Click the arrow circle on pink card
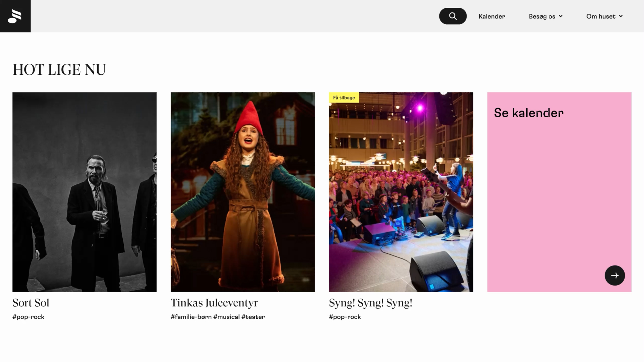The height and width of the screenshot is (362, 644). point(614,276)
